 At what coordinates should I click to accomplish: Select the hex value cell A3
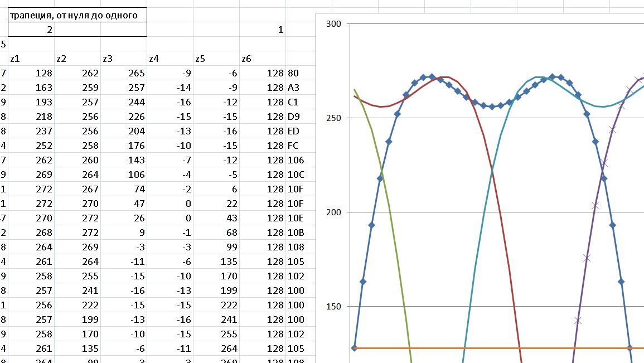301,88
